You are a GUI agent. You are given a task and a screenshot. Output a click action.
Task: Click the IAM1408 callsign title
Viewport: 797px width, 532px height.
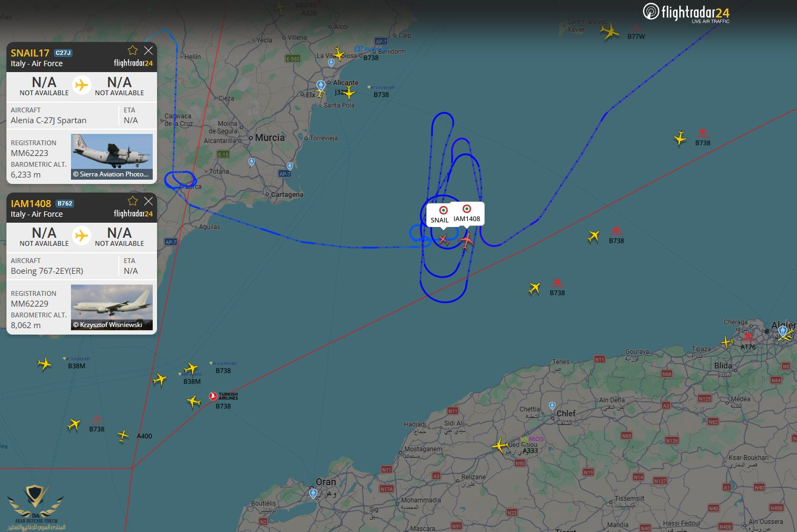point(31,203)
